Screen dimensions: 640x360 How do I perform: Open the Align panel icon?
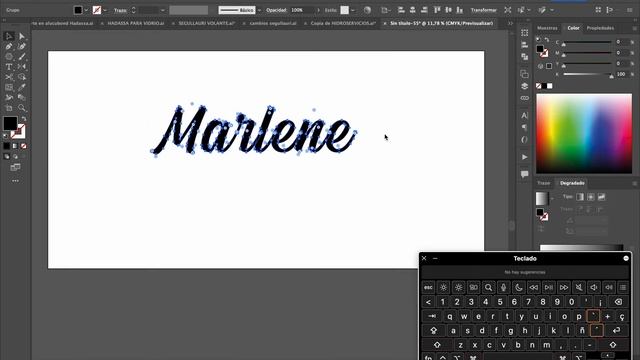pyautogui.click(x=524, y=45)
